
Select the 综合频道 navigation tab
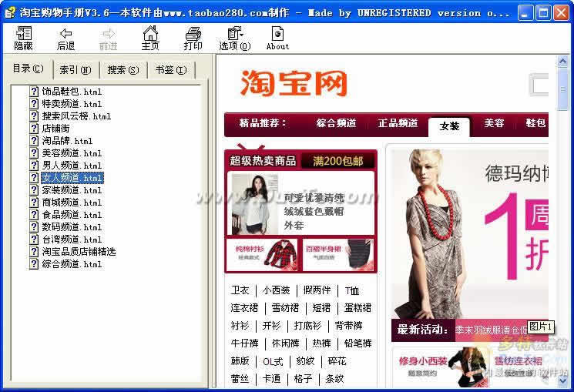[x=336, y=123]
